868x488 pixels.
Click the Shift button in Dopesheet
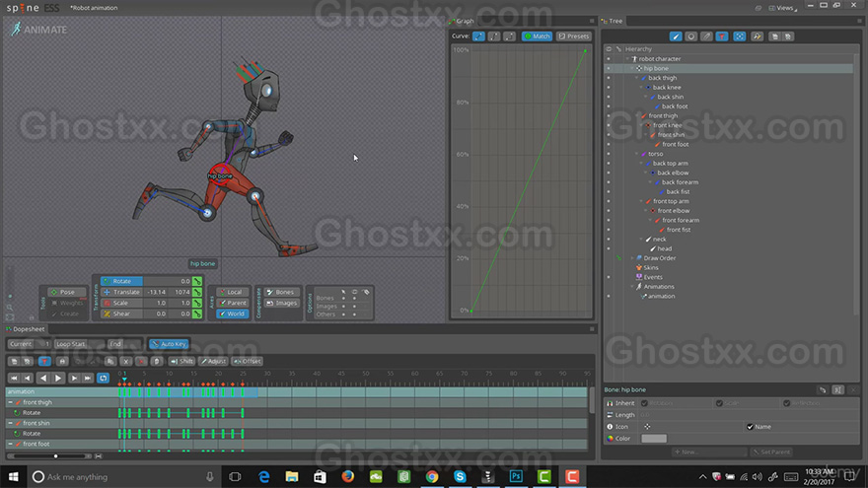click(x=181, y=361)
